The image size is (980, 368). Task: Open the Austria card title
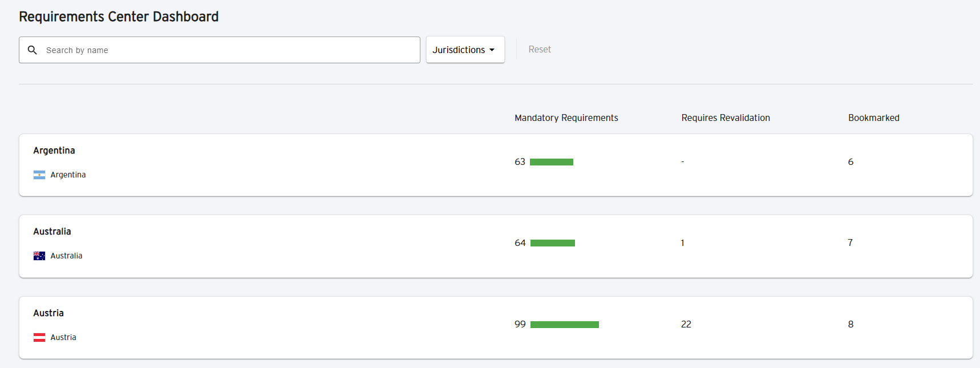point(48,313)
